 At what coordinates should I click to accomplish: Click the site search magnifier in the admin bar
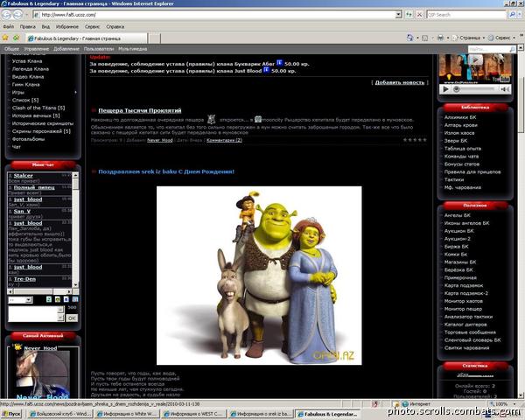pyautogui.click(x=512, y=49)
